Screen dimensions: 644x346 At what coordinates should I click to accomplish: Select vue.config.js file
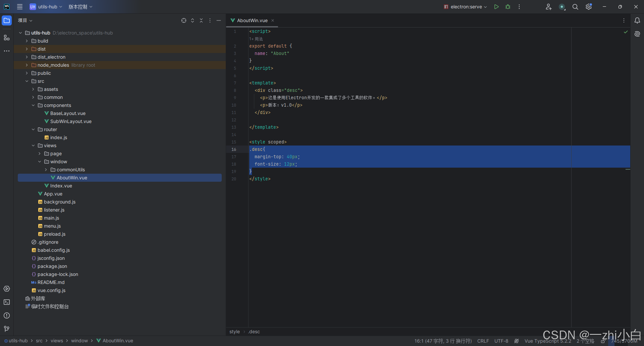(51, 290)
